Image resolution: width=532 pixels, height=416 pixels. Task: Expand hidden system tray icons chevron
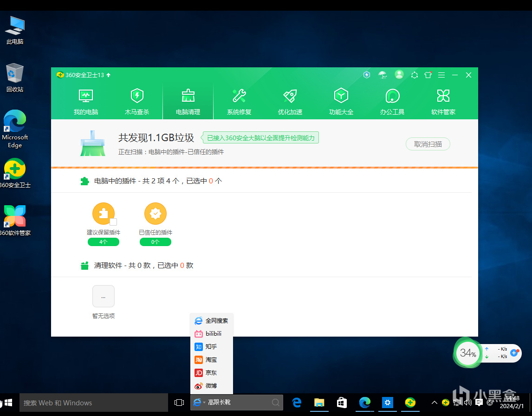click(435, 403)
